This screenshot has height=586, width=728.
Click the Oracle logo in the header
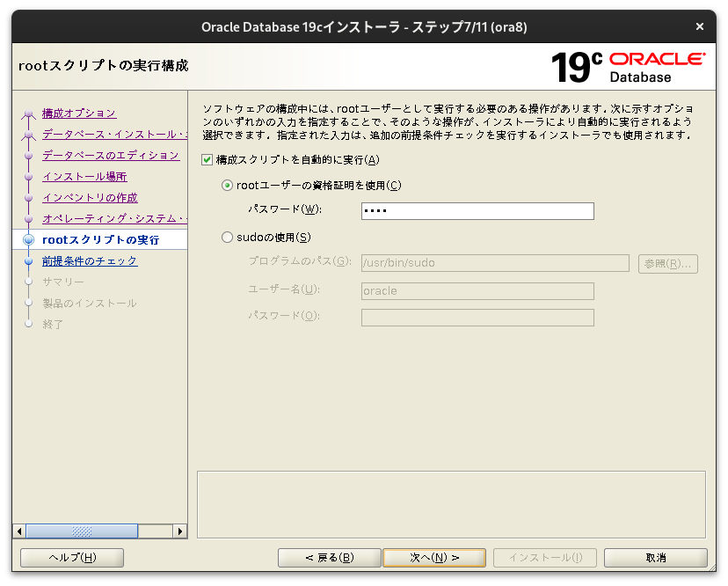click(x=657, y=58)
